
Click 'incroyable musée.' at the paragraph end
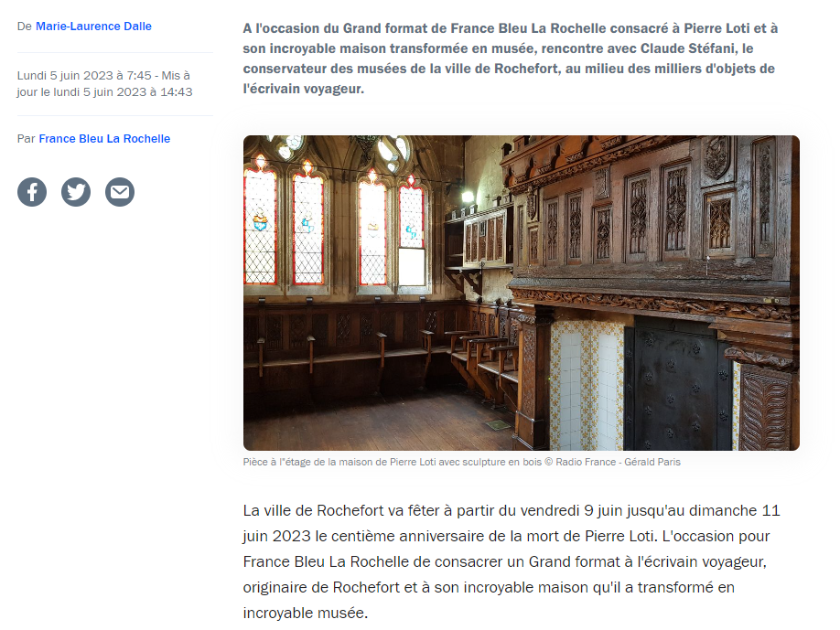pyautogui.click(x=306, y=613)
